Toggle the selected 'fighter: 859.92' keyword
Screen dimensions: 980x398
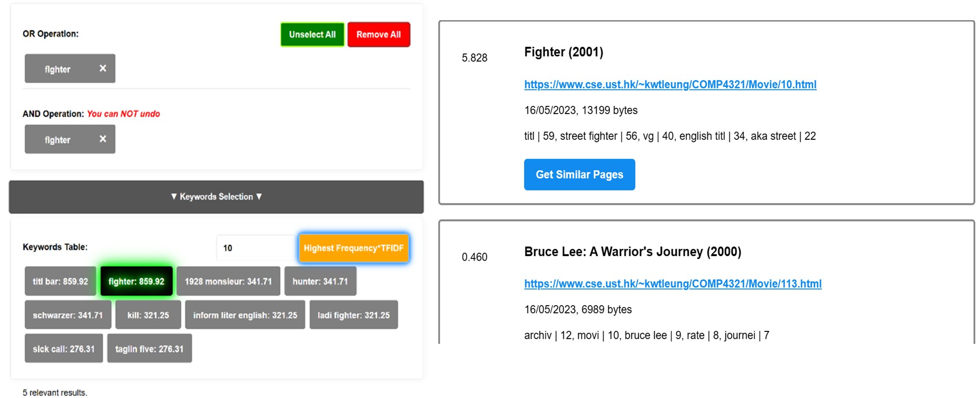point(136,281)
